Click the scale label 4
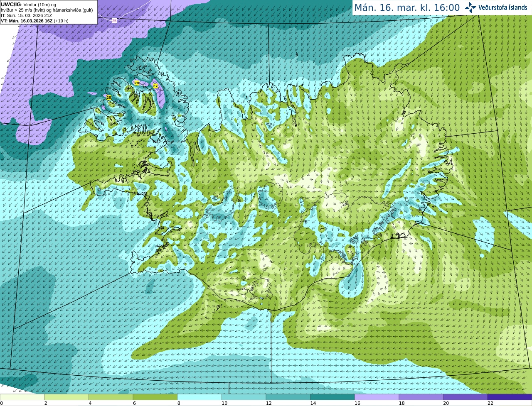 coord(90,403)
